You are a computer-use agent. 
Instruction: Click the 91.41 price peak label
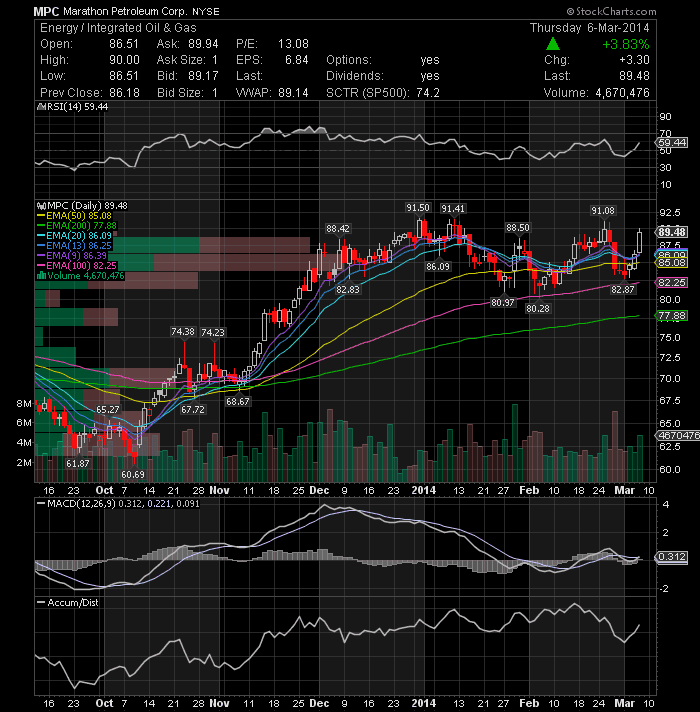pos(453,208)
